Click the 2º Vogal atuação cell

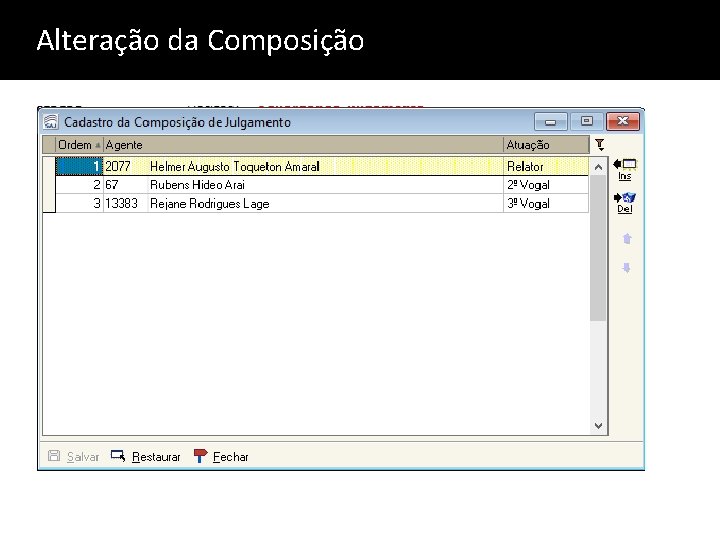[x=546, y=185]
